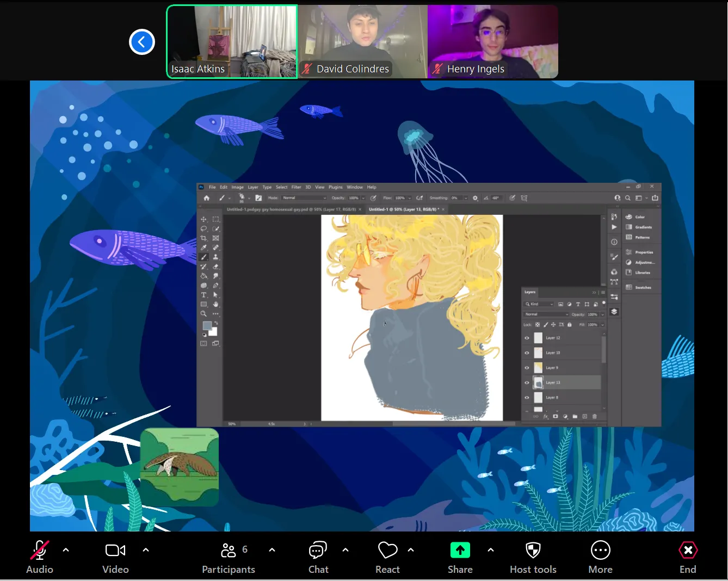Open the layer filter Kind dropdown
This screenshot has height=581, width=728.
tap(539, 304)
